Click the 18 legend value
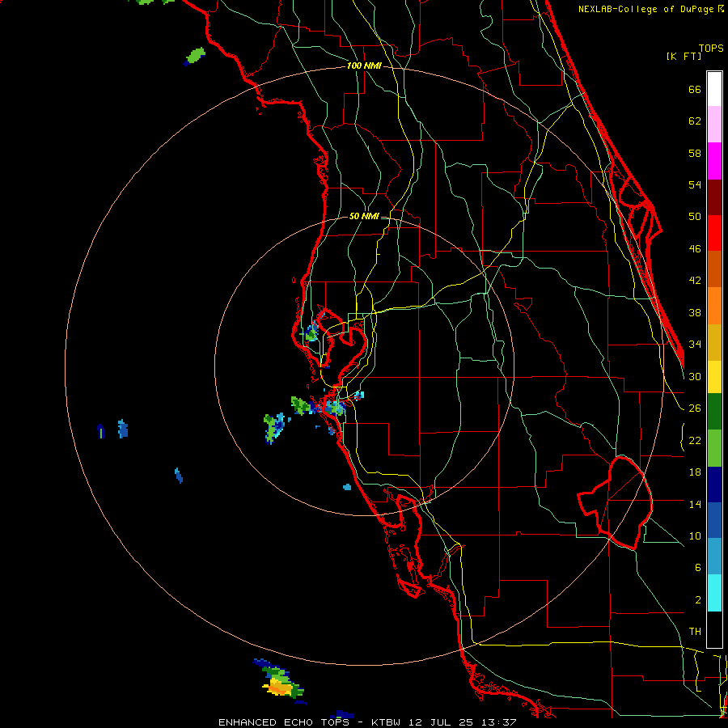728x728 pixels. click(x=695, y=472)
